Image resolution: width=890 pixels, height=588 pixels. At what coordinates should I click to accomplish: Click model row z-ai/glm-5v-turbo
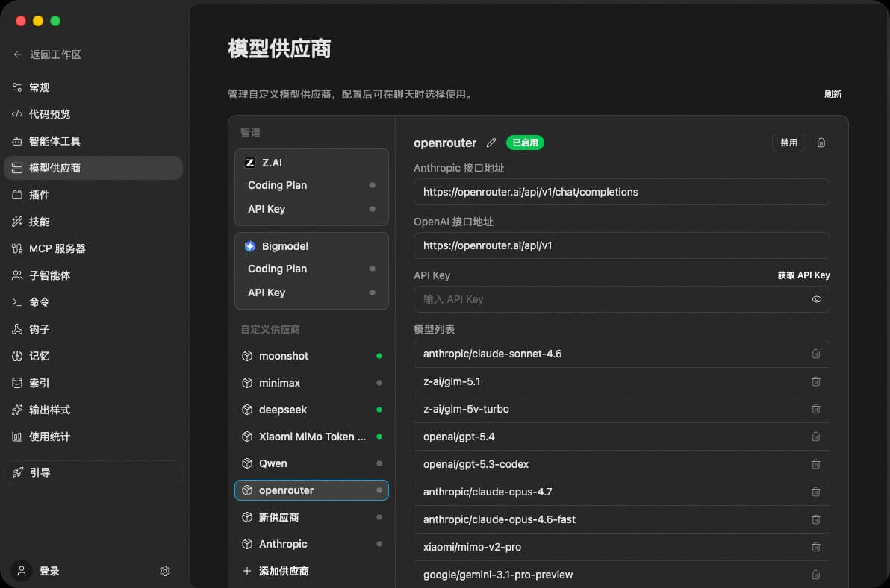(621, 409)
